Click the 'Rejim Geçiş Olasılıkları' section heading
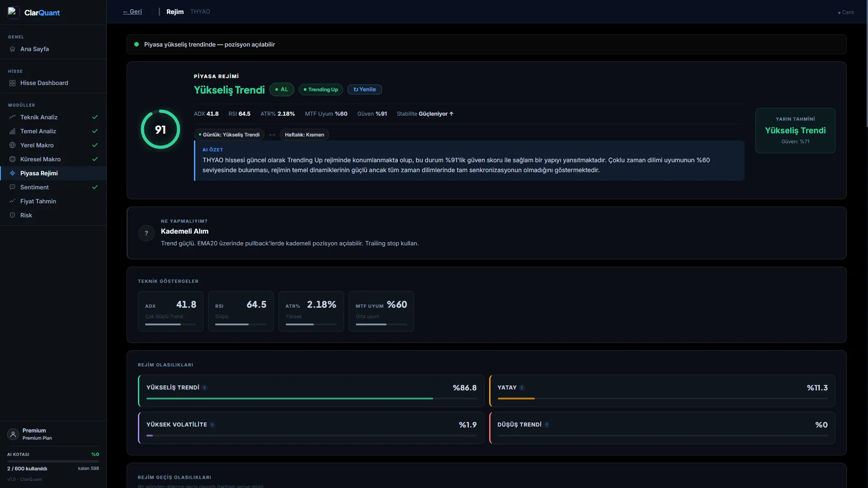This screenshot has width=868, height=488. (175, 478)
